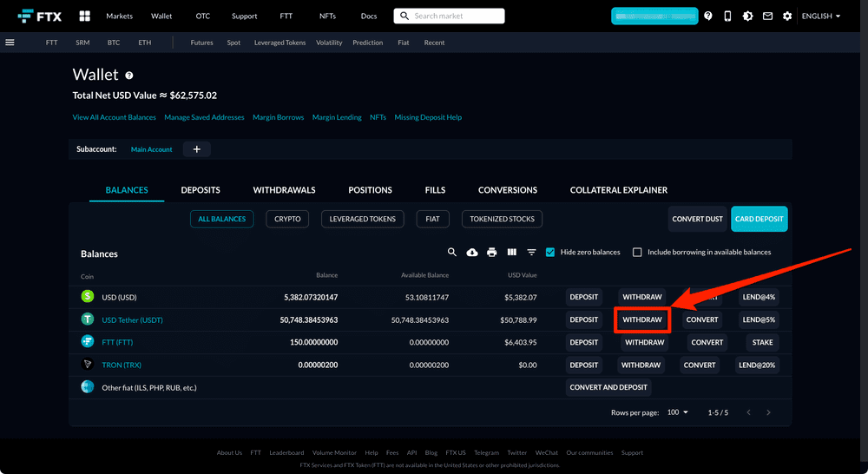Click the Card Deposit button
Screen dimensions: 868x474
(x=759, y=219)
